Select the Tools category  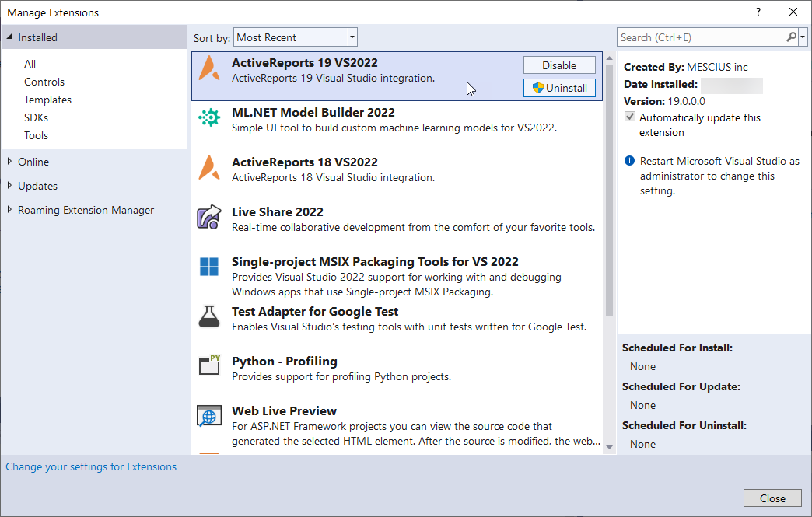point(36,135)
